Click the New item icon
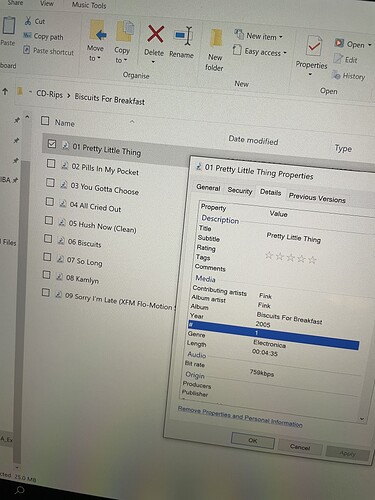This screenshot has height=500, width=375. 239,33
